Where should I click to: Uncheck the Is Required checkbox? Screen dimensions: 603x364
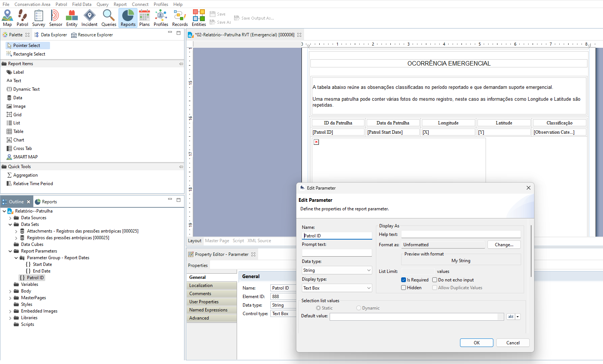[404, 280]
